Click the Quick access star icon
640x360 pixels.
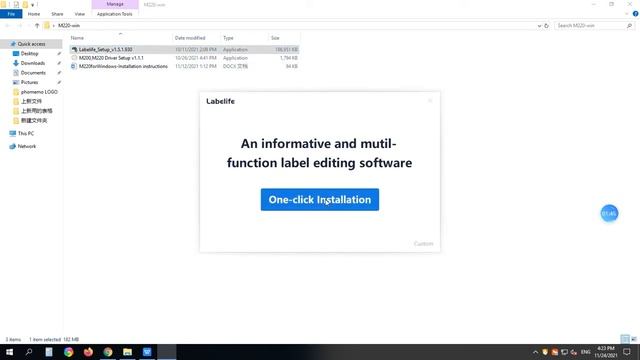(x=13, y=44)
